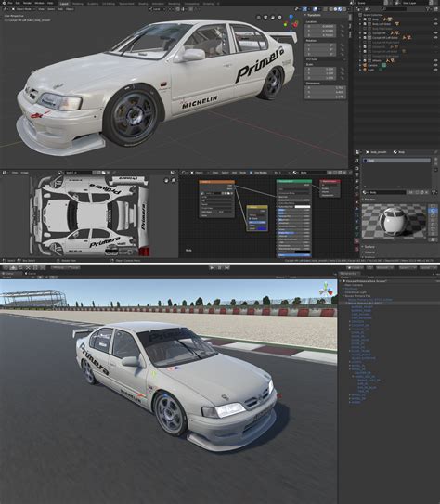Switch to the Shading workspace tab
440x504 pixels.
(x=143, y=4)
